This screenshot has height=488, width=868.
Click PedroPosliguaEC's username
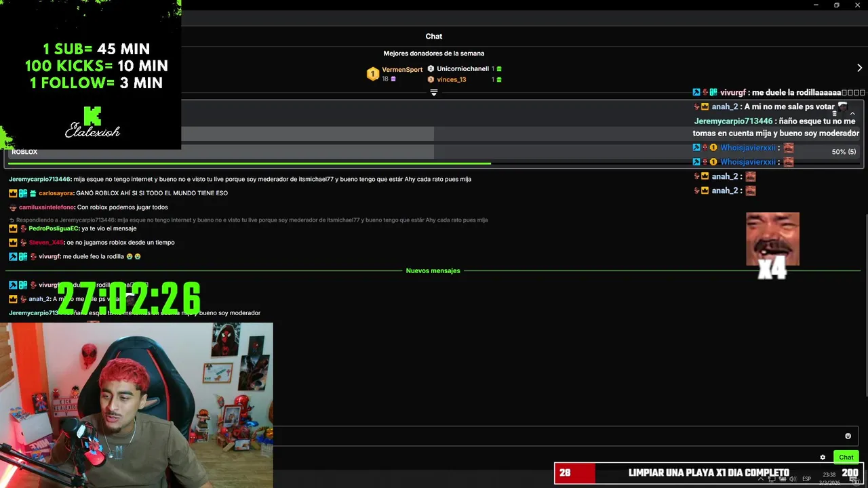54,228
